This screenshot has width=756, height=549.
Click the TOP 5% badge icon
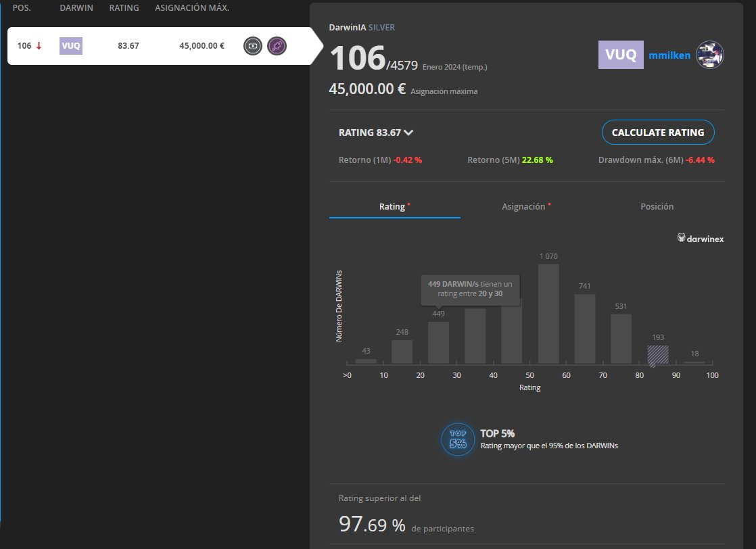pyautogui.click(x=458, y=439)
